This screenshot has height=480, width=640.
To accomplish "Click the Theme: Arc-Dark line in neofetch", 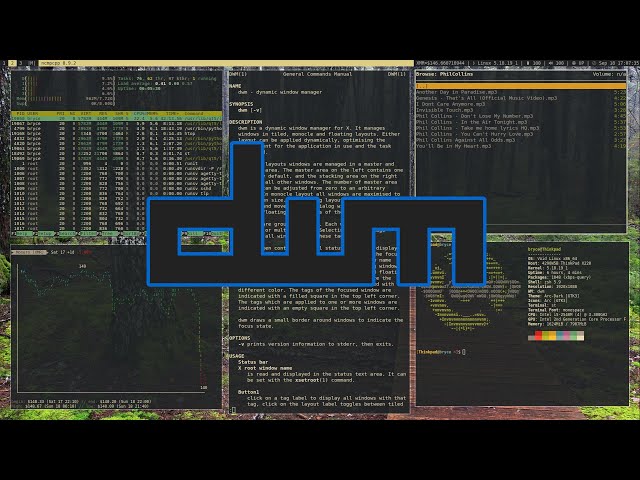I will click(x=553, y=296).
